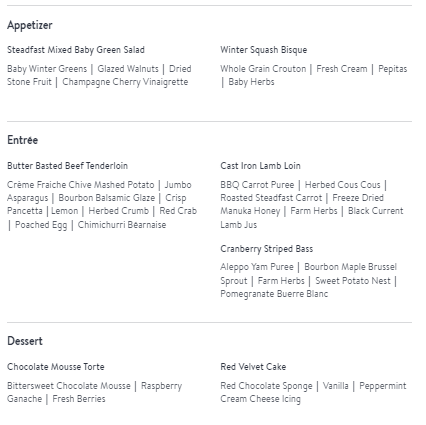
Task: Select Steadfast Mixed Baby Green Salad title
Action: click(76, 50)
